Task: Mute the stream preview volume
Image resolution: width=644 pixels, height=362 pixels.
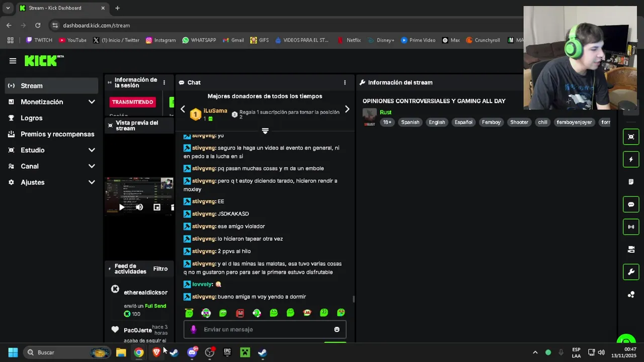Action: [x=139, y=207]
